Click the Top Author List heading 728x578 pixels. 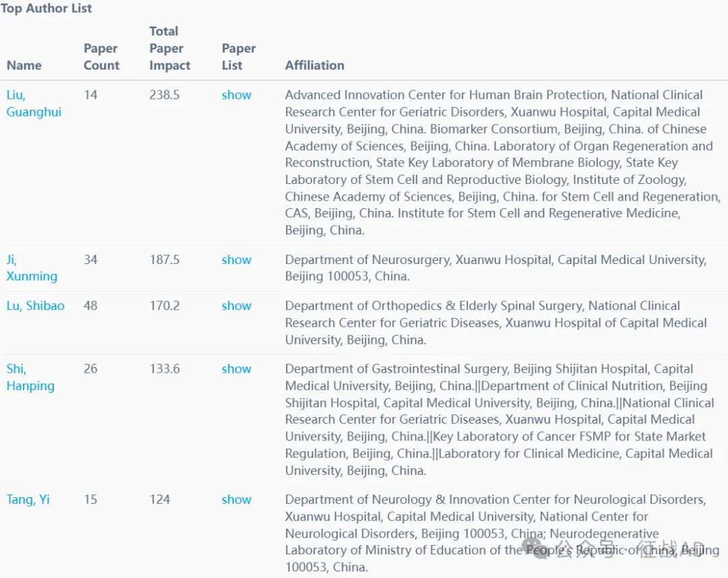tap(46, 8)
